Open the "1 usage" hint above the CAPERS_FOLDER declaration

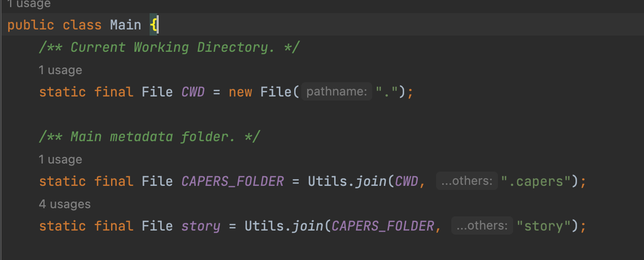coord(60,159)
